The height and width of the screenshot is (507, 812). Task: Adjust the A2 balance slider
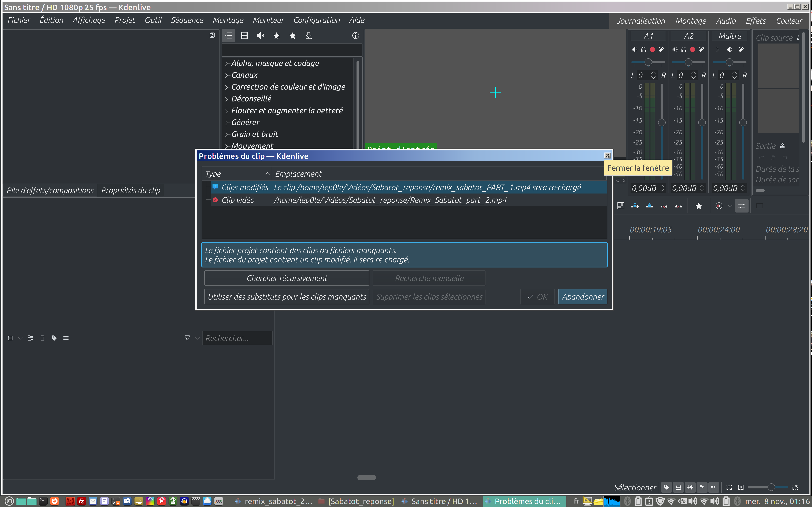[688, 62]
